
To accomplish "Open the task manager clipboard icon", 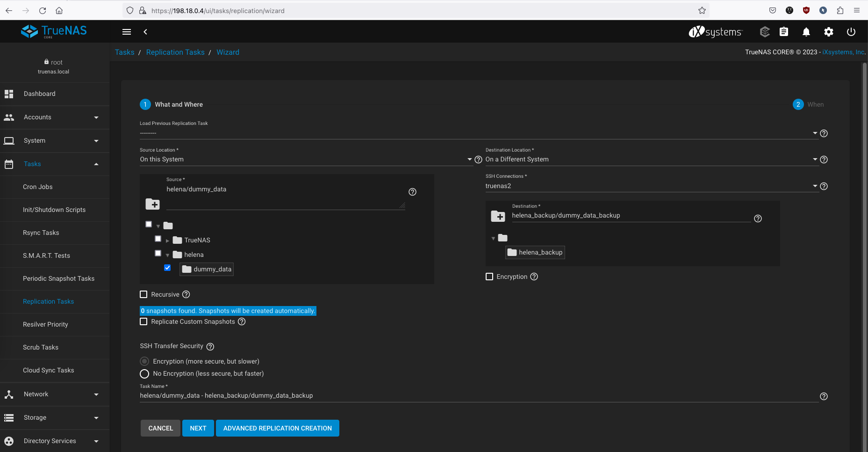I will point(784,32).
